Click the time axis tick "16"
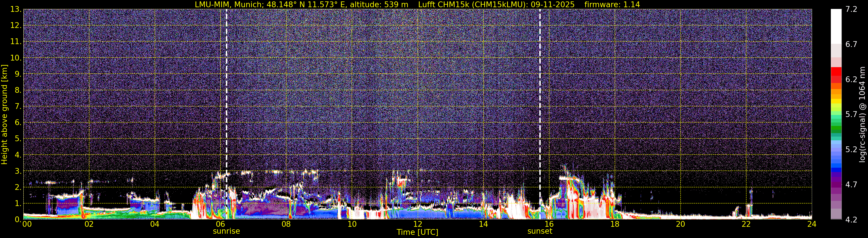The width and height of the screenshot is (868, 238). tap(549, 224)
